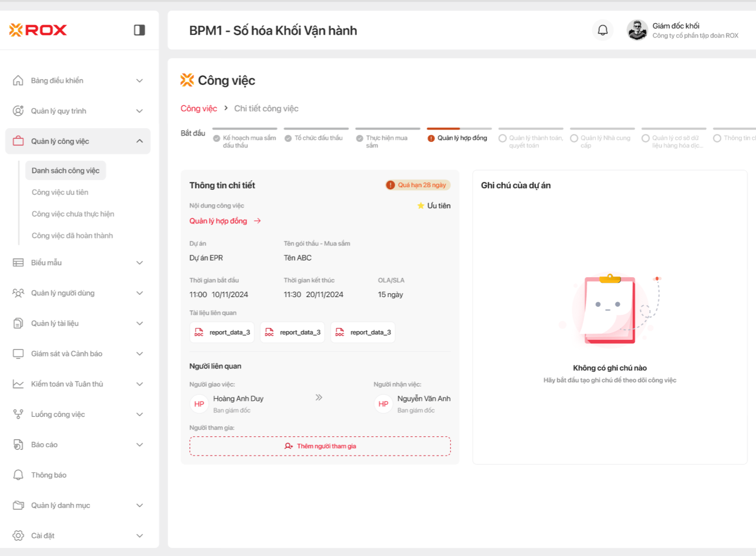
Task: Expand the Quản lý tài liệu menu
Action: point(78,323)
